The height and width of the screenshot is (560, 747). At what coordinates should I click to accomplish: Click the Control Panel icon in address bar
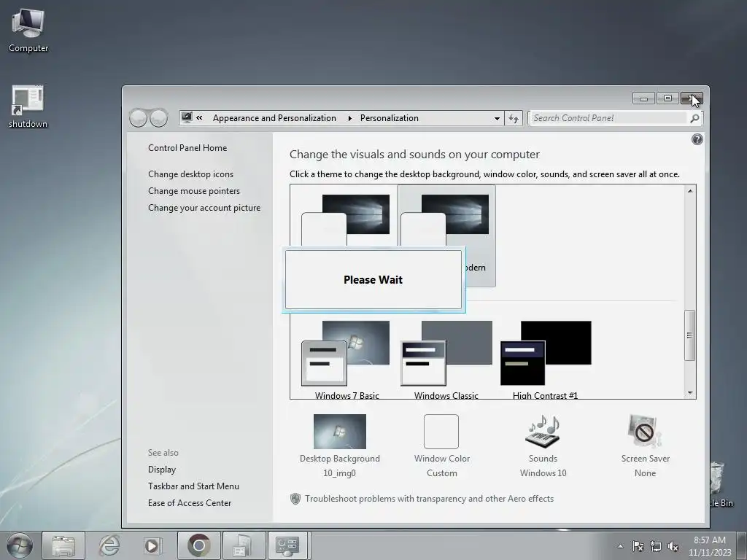(187, 117)
